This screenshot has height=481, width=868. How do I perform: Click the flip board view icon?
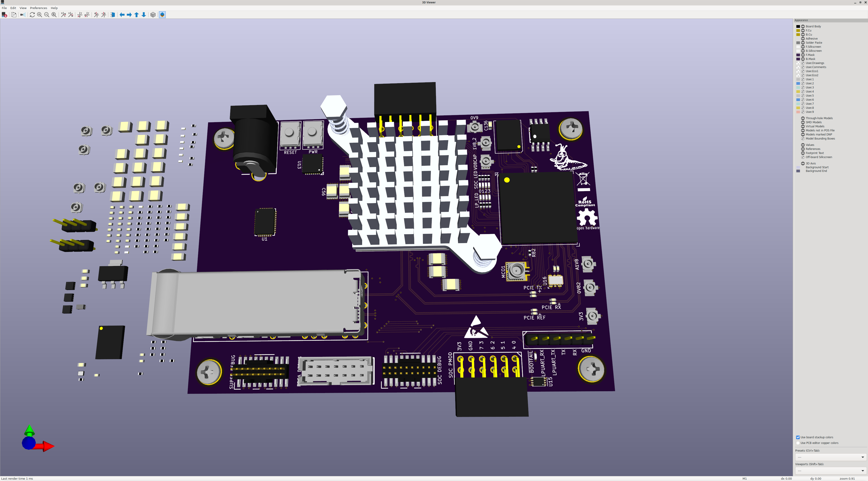113,14
